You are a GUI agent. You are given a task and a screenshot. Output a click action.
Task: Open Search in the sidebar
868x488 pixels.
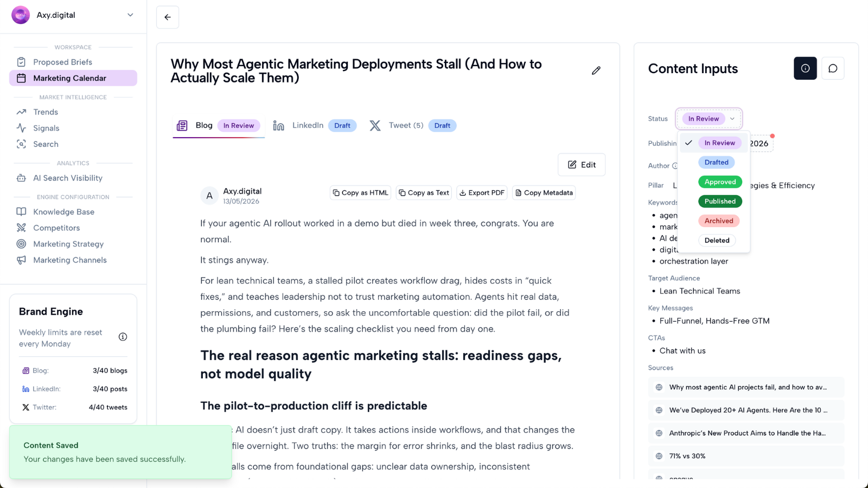click(x=73, y=144)
